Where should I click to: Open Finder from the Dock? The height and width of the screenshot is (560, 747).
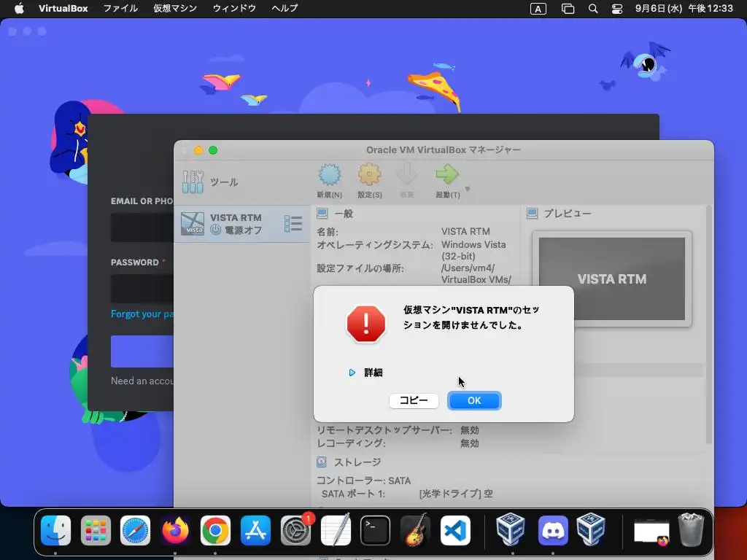[x=55, y=530]
